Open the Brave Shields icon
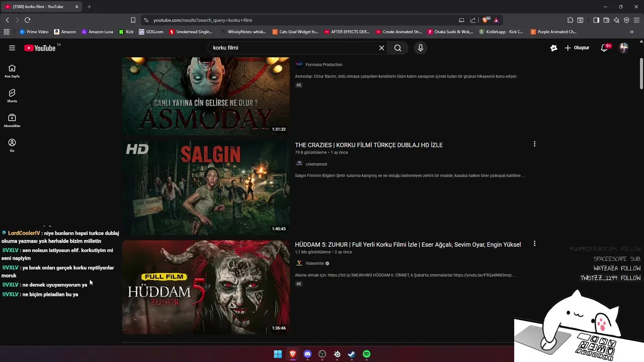644x362 pixels. 485,20
